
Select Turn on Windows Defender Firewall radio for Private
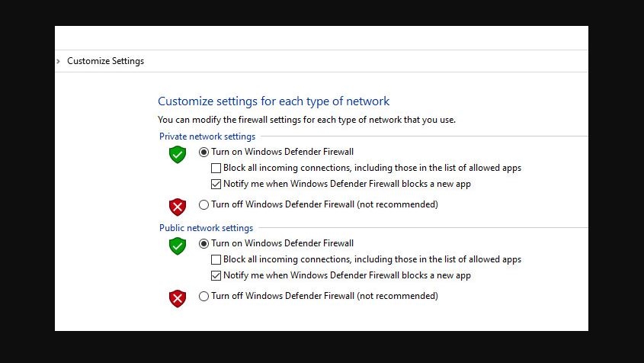203,152
